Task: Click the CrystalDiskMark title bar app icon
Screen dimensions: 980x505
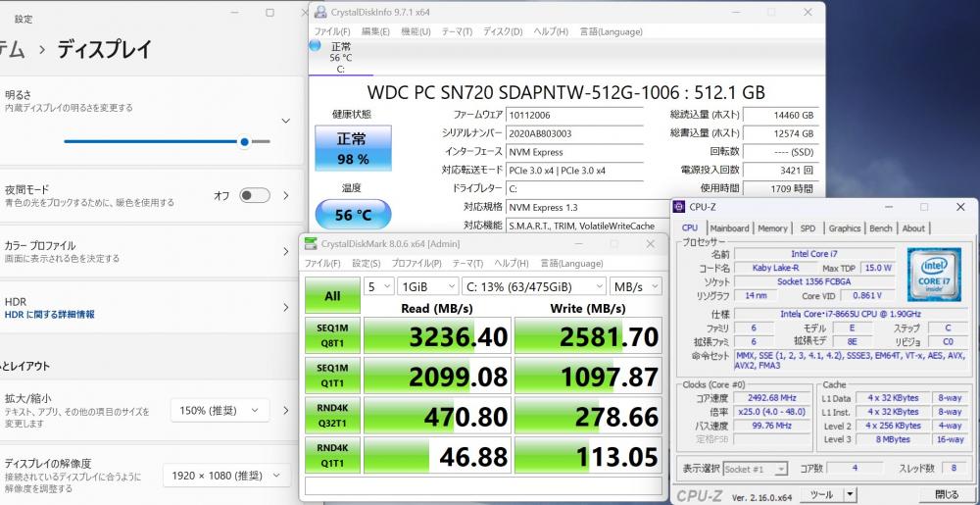Action: click(311, 244)
